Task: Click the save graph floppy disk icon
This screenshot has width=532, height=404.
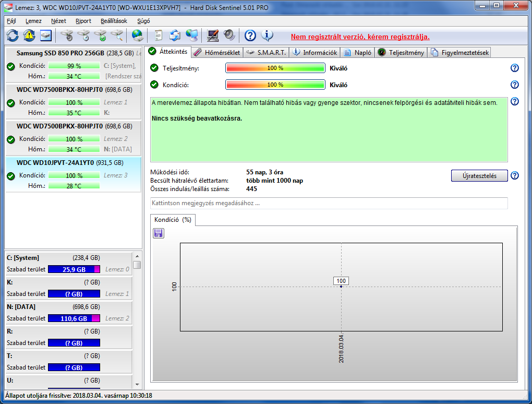Action: tap(159, 233)
